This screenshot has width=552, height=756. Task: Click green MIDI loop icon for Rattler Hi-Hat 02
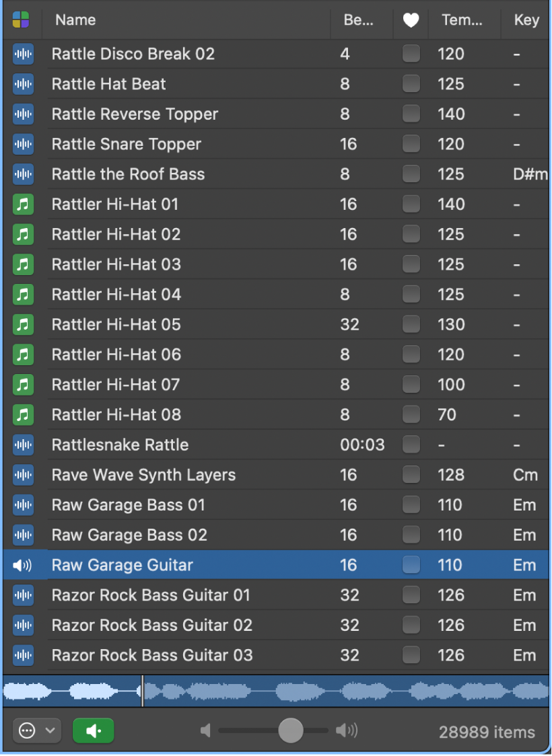(x=23, y=234)
